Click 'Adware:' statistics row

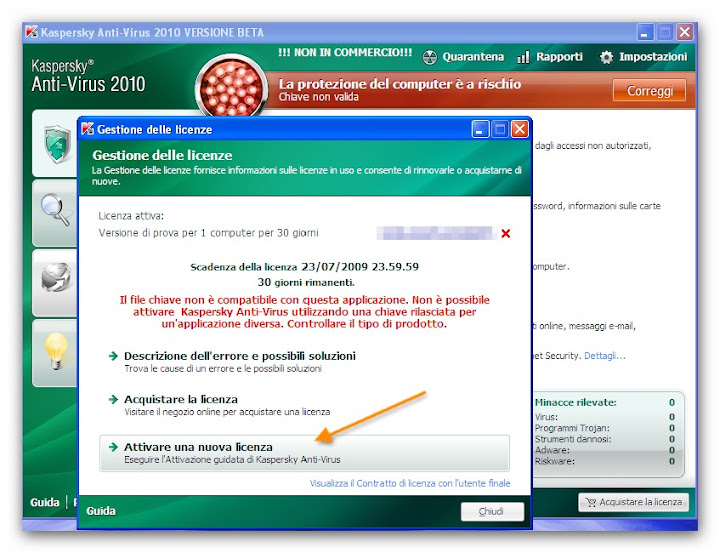pos(605,450)
